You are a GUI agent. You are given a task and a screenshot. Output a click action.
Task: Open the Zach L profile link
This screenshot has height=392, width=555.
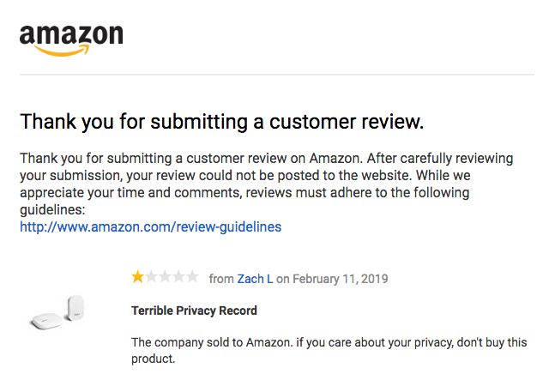[x=255, y=279]
